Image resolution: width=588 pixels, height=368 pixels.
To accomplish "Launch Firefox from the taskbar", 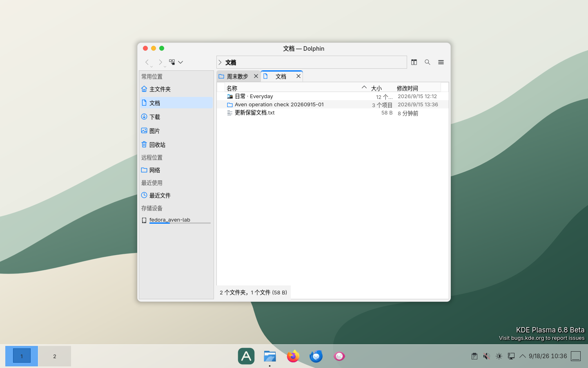I will 293,356.
